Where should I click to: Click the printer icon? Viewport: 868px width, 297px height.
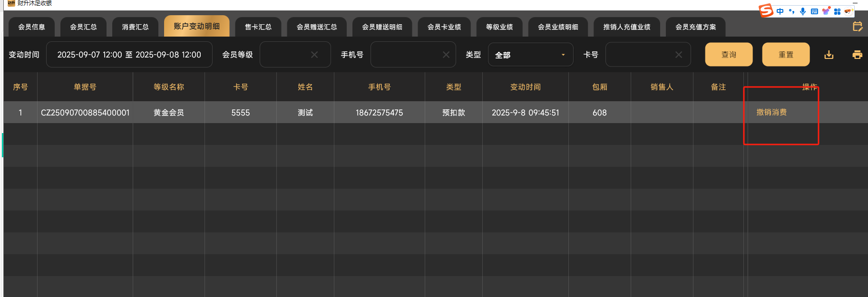click(x=857, y=55)
